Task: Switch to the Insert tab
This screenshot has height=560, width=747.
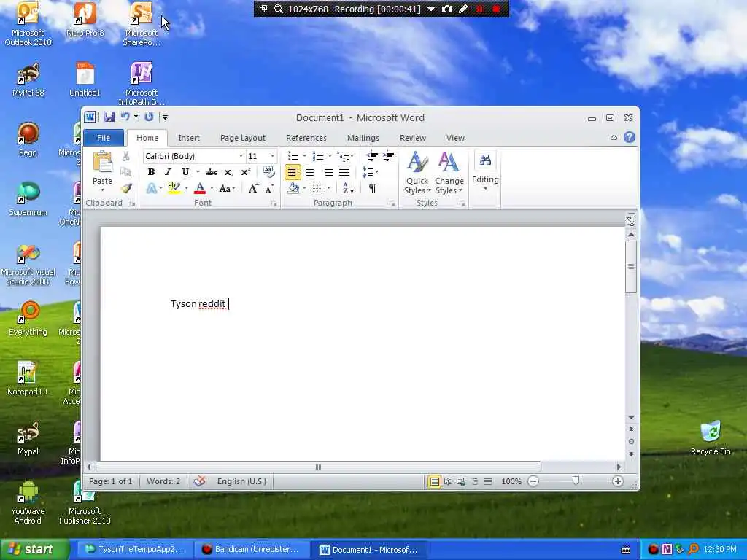Action: 189,138
